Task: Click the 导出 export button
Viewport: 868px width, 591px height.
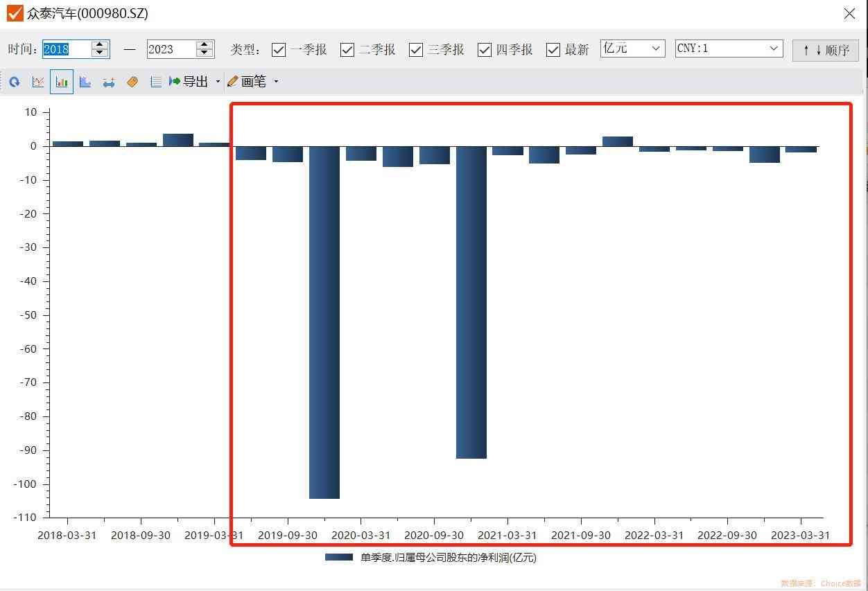Action: pyautogui.click(x=189, y=82)
